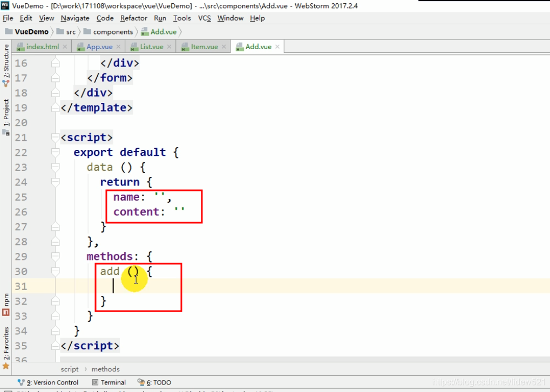This screenshot has height=392, width=550.
Task: Open the Terminal tool window
Action: 109,382
